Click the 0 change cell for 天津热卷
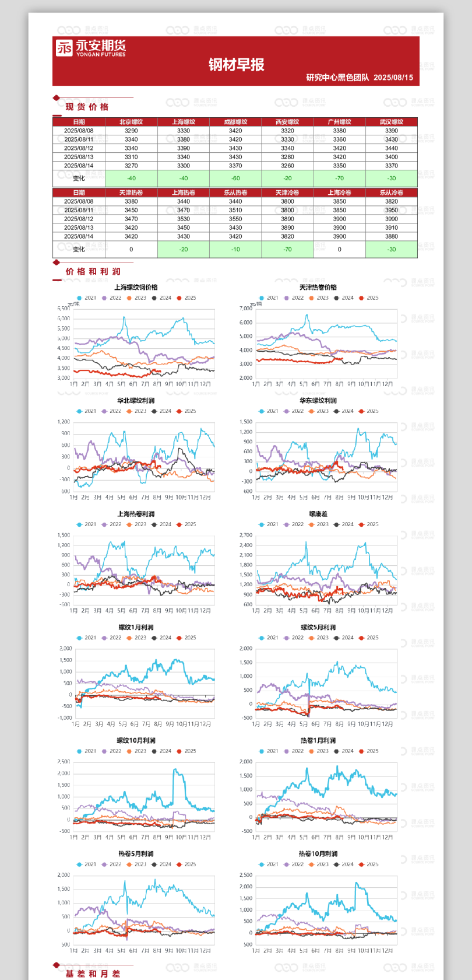472x980 pixels. pyautogui.click(x=131, y=249)
